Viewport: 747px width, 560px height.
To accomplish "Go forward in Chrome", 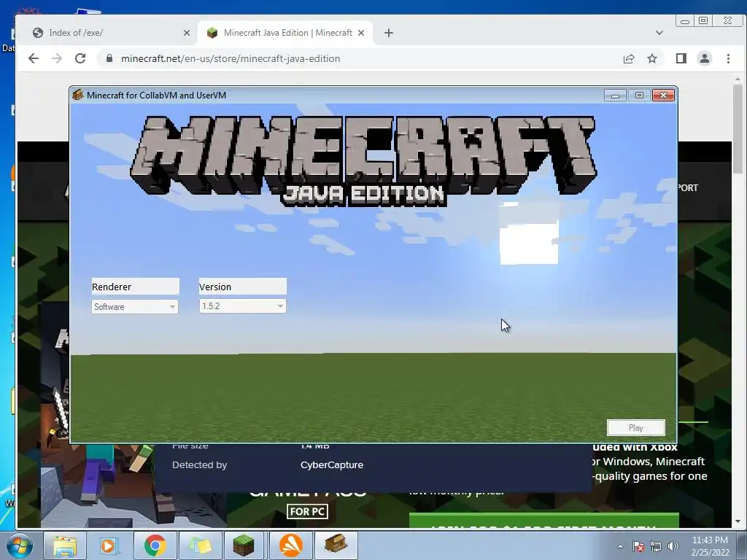I will coord(57,58).
